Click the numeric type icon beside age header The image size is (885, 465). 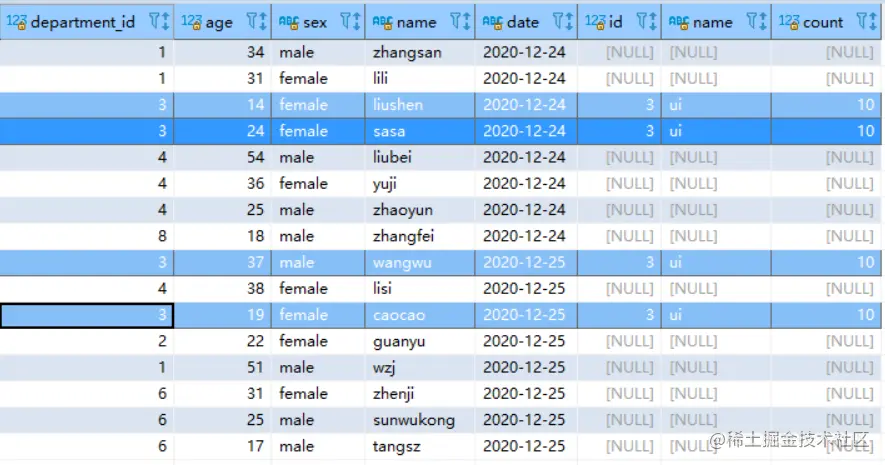click(191, 23)
